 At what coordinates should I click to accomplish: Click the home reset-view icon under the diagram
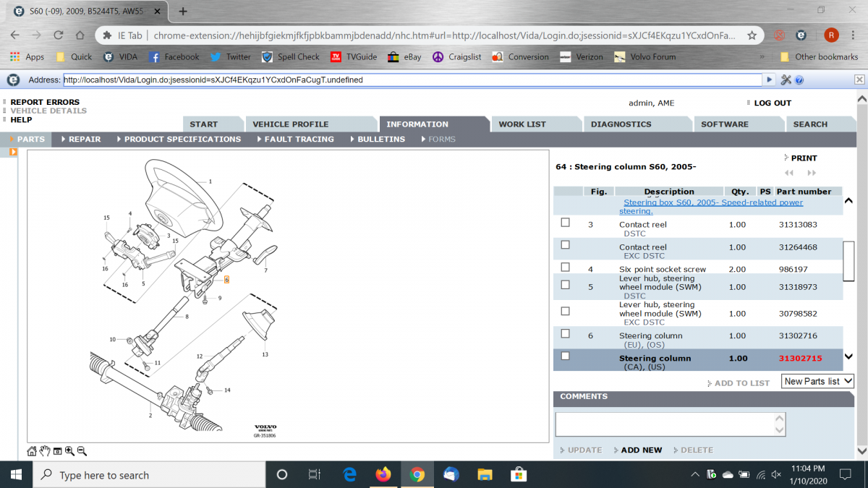32,451
